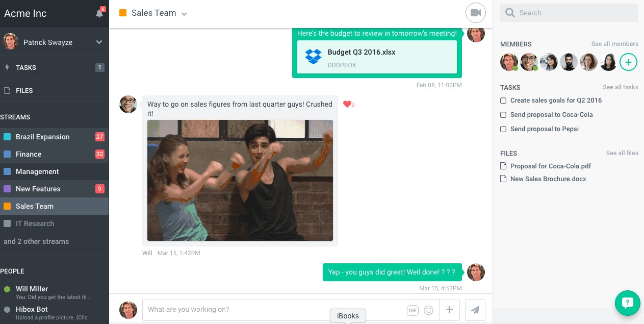Open New Sales Brochure.docx
The height and width of the screenshot is (324, 644).
(x=548, y=179)
